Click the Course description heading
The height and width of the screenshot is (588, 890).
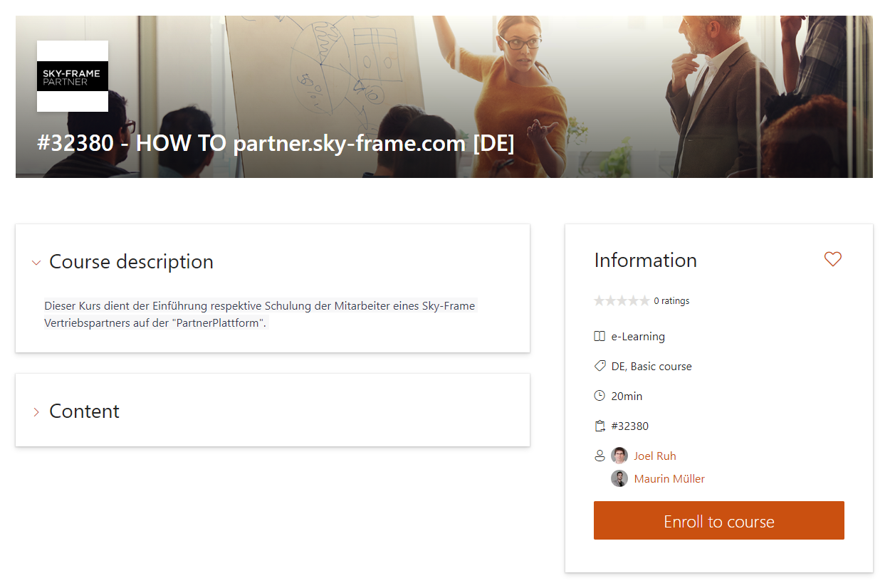(x=131, y=261)
